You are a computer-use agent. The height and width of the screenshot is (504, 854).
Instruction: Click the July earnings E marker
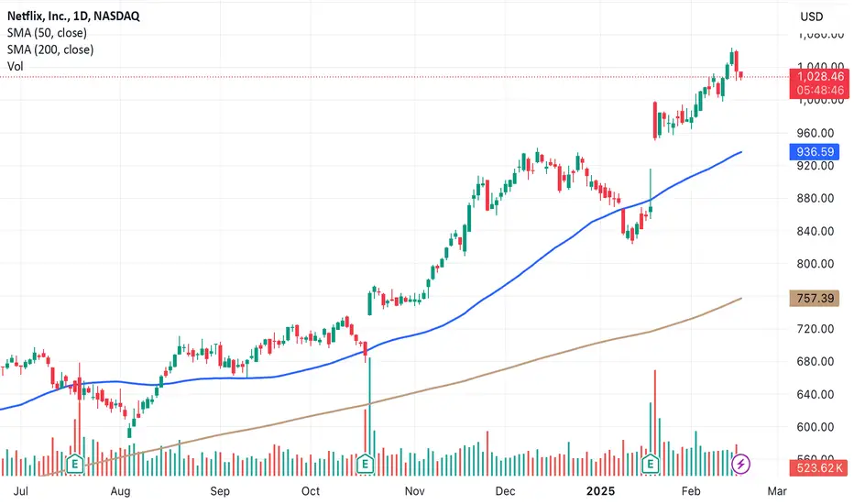[x=74, y=465]
